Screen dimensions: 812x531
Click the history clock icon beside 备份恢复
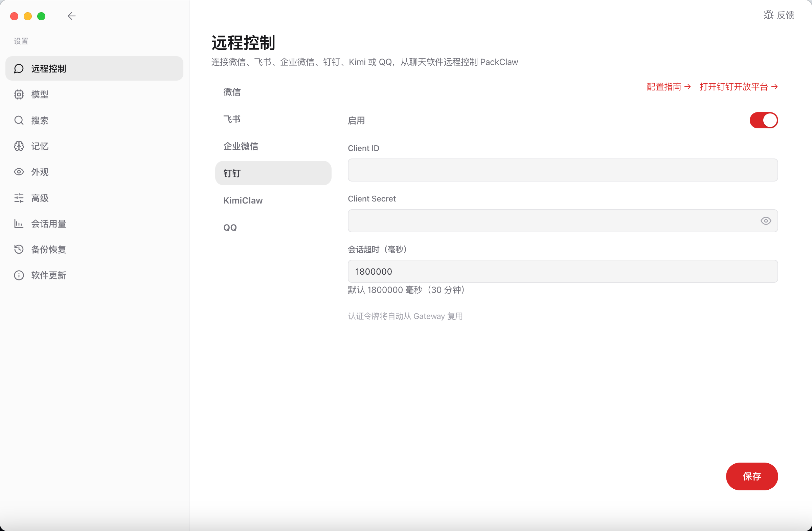[x=19, y=250]
